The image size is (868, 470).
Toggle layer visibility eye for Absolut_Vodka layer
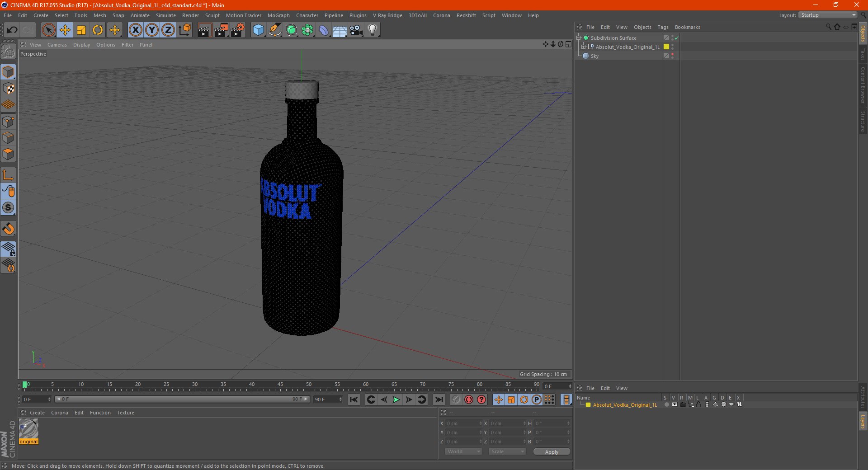point(675,405)
